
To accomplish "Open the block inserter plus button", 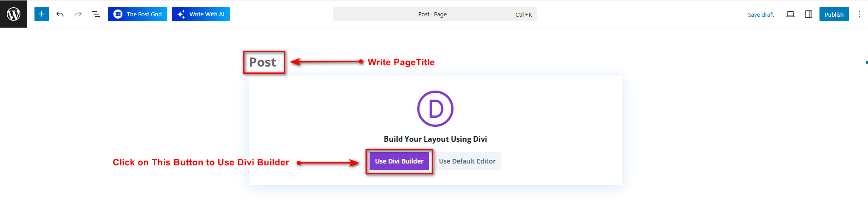I will click(42, 14).
